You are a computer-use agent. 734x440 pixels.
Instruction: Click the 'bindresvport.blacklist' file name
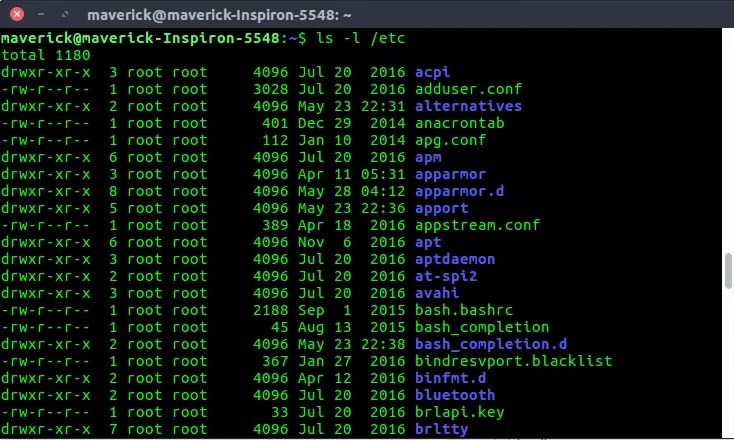pos(514,361)
